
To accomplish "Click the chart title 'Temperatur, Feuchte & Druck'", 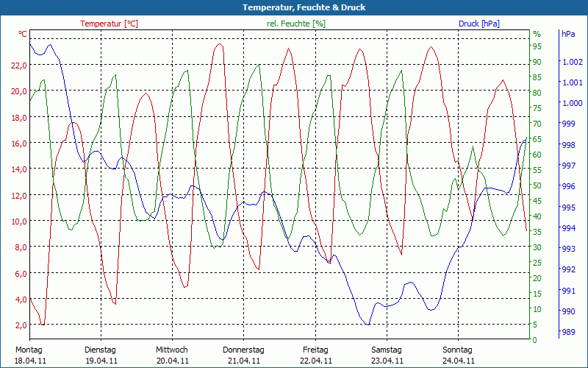I will pos(304,7).
